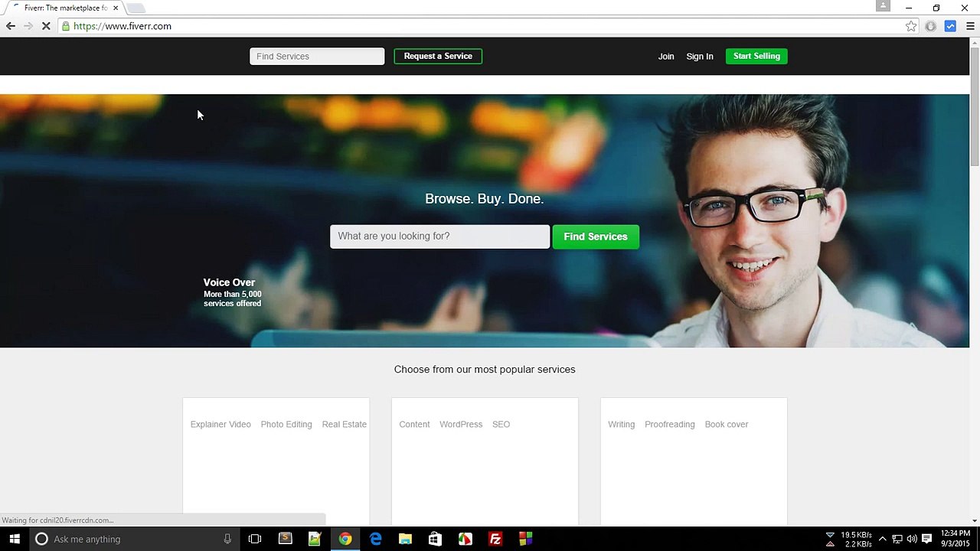Open the Writing service link
The width and height of the screenshot is (980, 551).
pos(621,424)
